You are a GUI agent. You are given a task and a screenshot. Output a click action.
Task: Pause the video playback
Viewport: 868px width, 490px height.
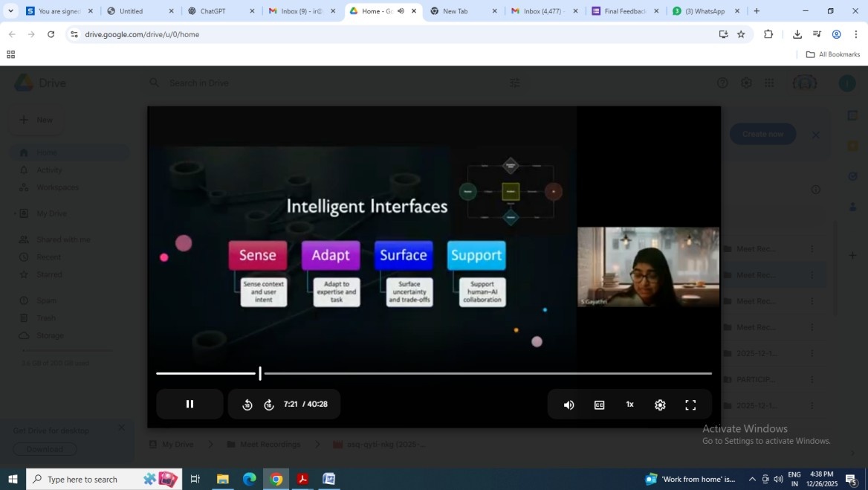[x=190, y=404]
